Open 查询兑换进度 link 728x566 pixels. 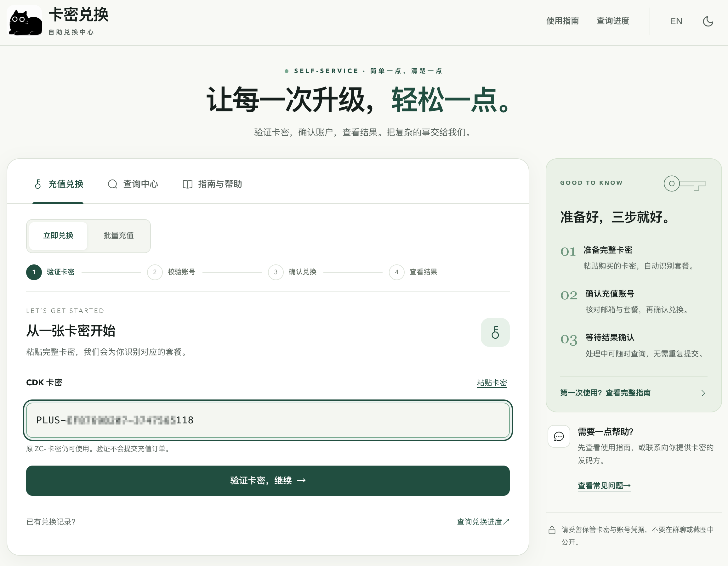[483, 522]
